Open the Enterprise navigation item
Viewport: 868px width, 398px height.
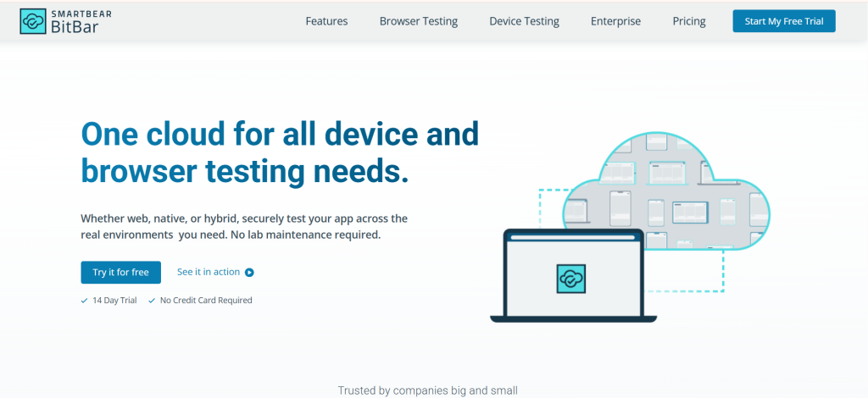pos(615,21)
